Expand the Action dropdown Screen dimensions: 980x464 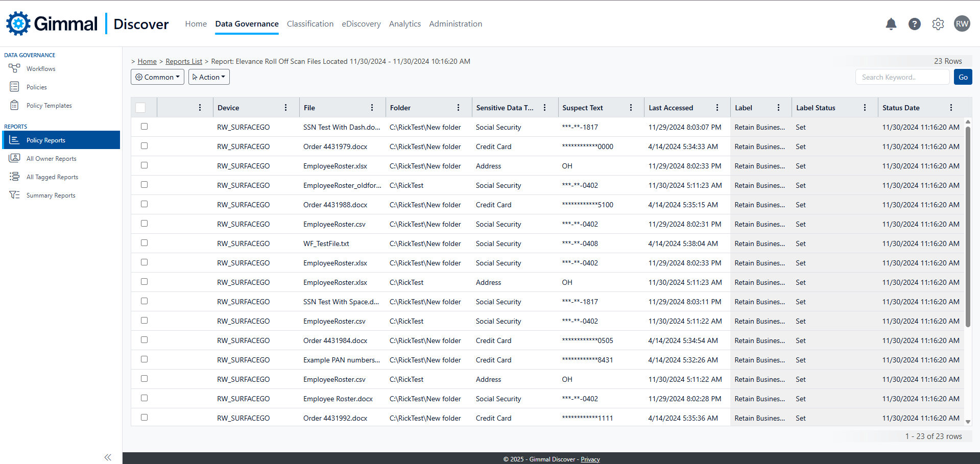209,77
